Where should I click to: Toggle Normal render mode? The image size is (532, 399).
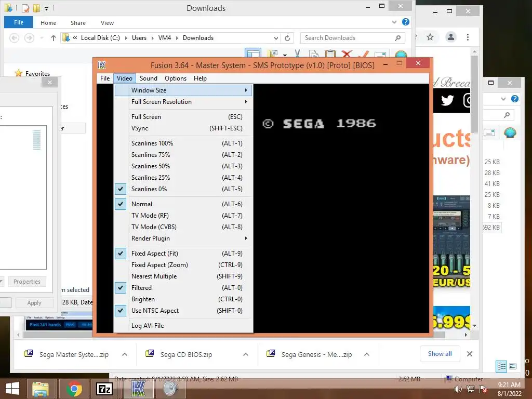(x=183, y=204)
